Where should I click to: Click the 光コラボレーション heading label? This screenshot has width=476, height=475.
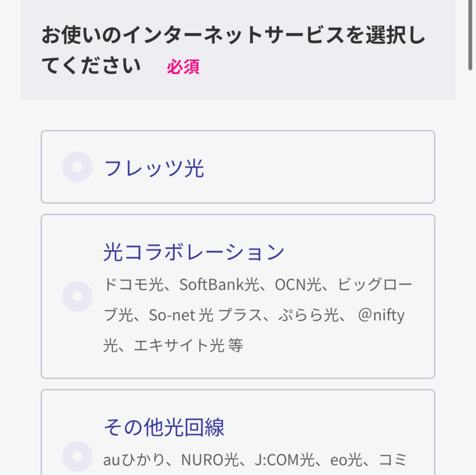point(194,252)
